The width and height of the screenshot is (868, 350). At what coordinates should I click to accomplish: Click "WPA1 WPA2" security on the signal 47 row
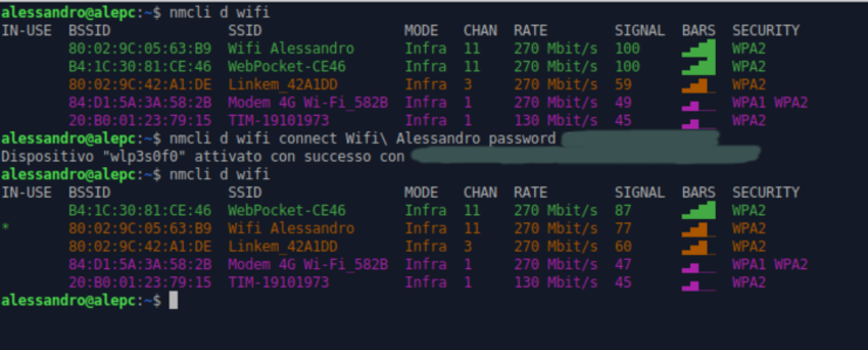(x=769, y=265)
